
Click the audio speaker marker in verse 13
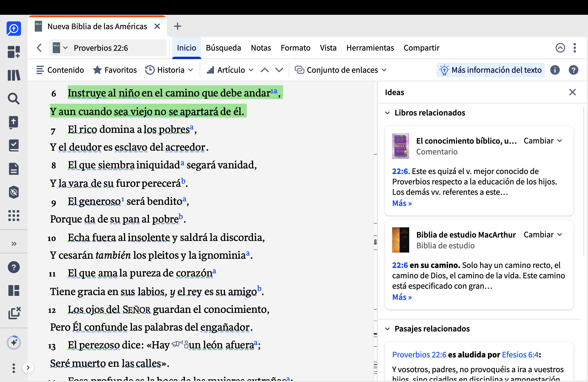177,343
